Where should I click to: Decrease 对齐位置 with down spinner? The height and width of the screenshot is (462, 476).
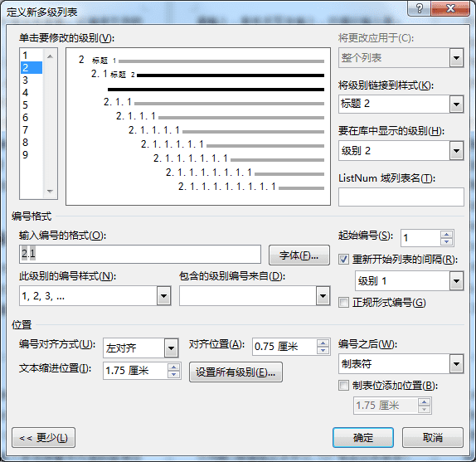tap(323, 351)
